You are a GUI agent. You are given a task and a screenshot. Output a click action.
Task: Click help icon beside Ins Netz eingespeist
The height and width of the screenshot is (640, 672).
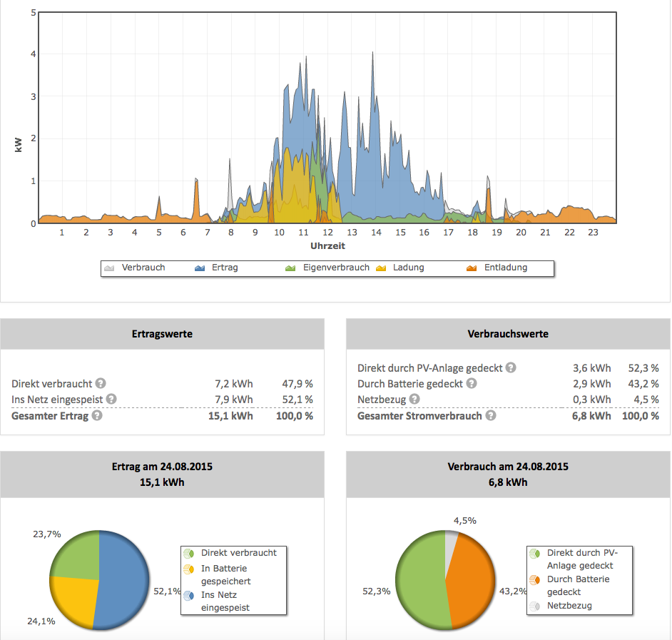111,400
